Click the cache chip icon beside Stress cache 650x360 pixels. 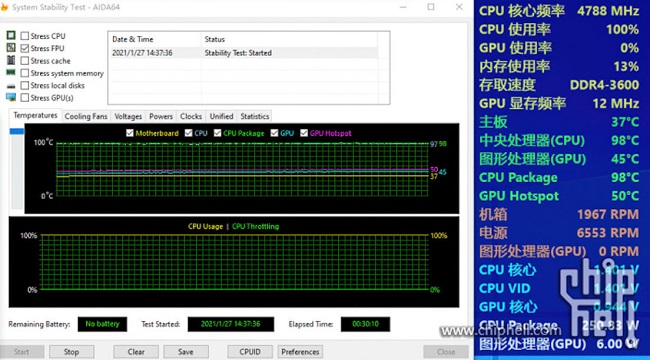(x=11, y=60)
